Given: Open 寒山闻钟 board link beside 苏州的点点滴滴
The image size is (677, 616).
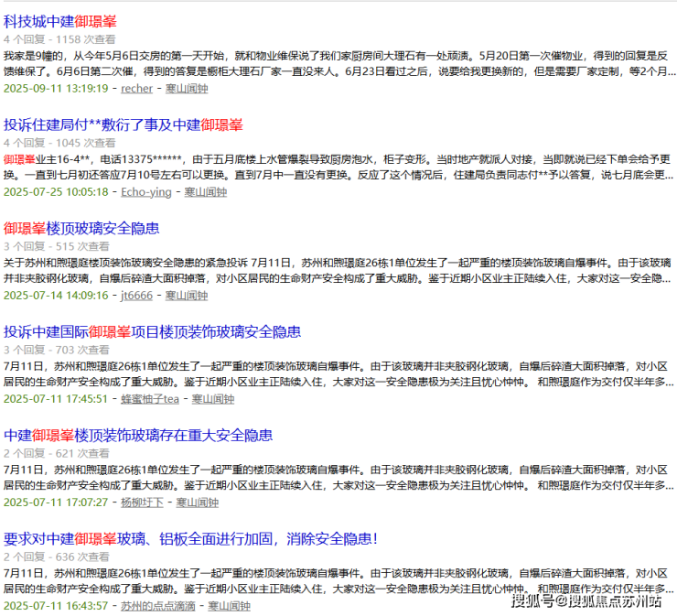Looking at the screenshot, I should click(x=229, y=606).
